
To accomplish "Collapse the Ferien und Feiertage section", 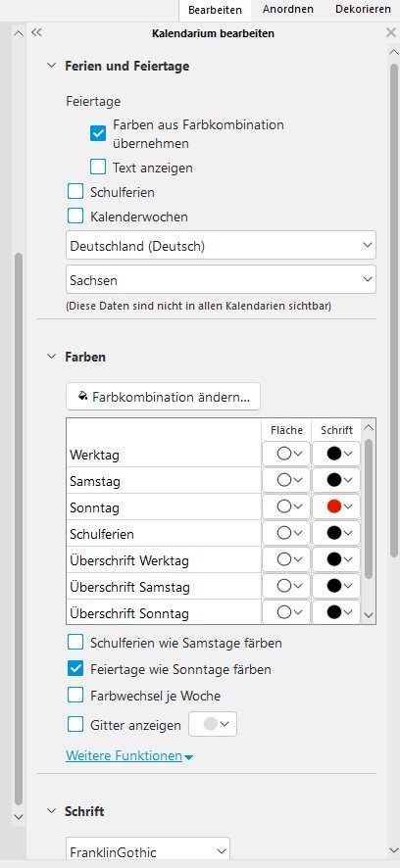I will [52, 66].
